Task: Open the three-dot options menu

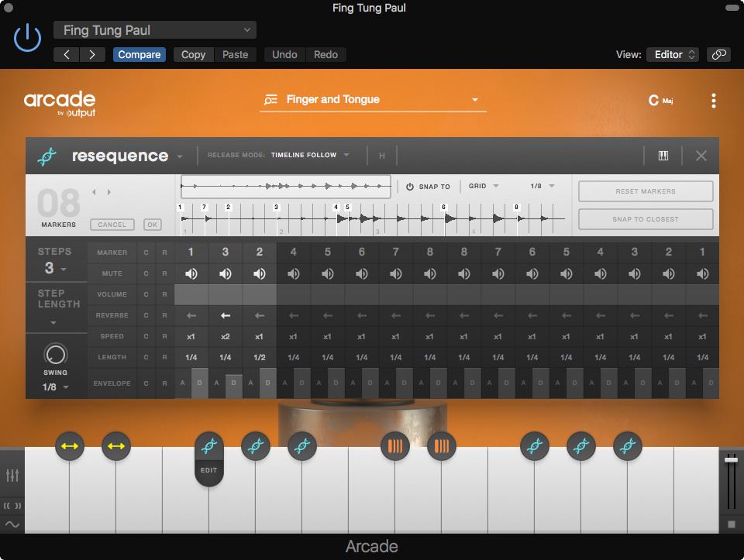Action: [x=713, y=101]
